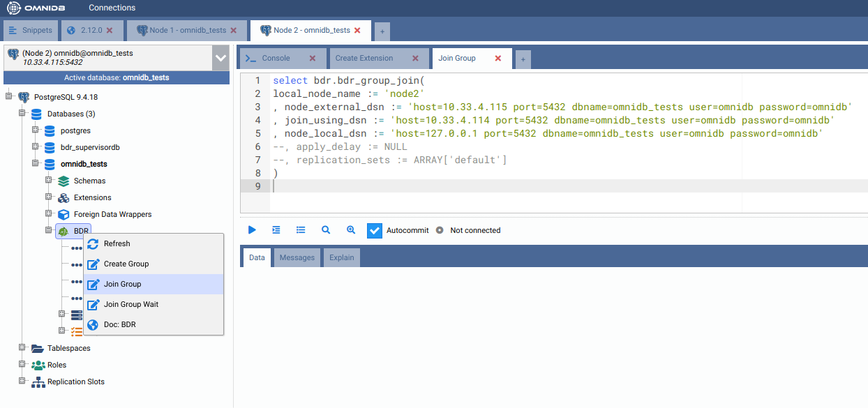Click the Active database: omnidb_tests bar
The image size is (868, 408).
117,77
